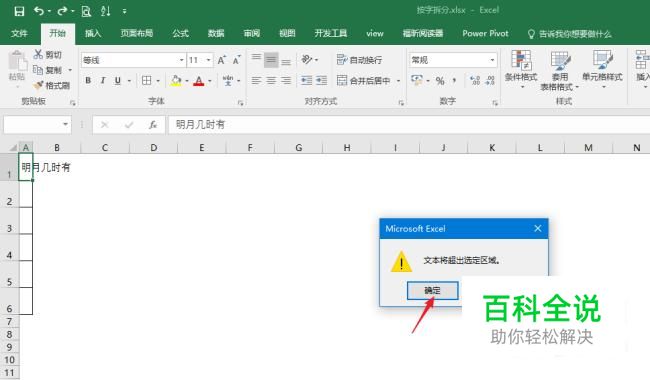Viewport: 650px width, 380px height.
Task: Open 套用表格格式 table styles
Action: click(x=560, y=70)
